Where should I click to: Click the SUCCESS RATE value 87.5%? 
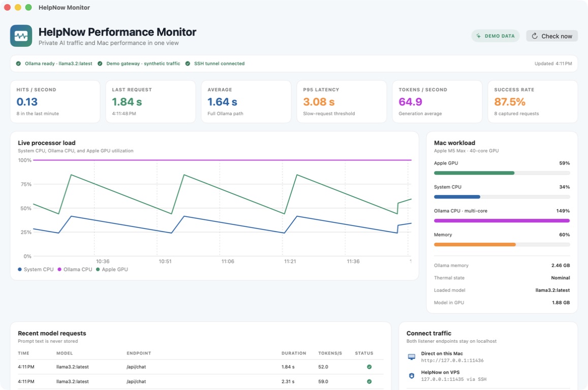(x=510, y=102)
